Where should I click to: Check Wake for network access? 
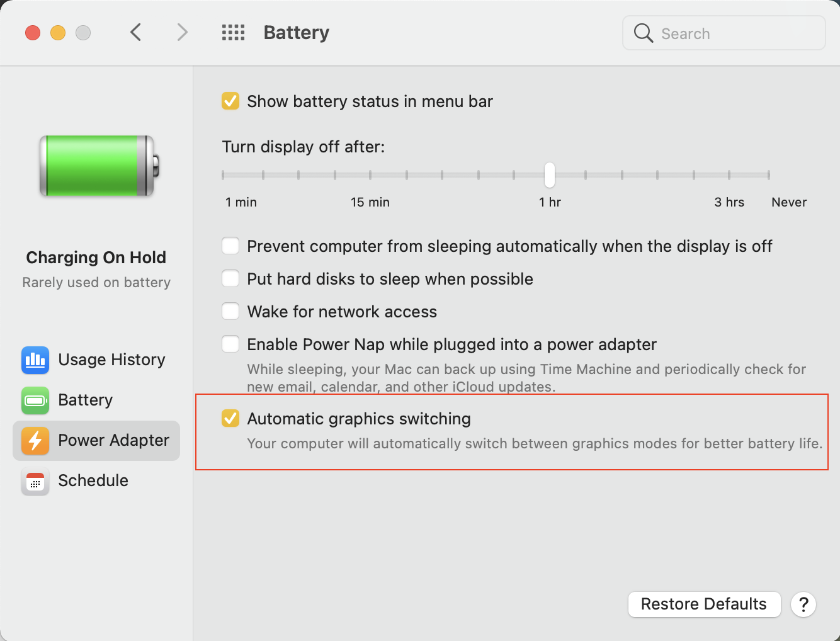230,312
